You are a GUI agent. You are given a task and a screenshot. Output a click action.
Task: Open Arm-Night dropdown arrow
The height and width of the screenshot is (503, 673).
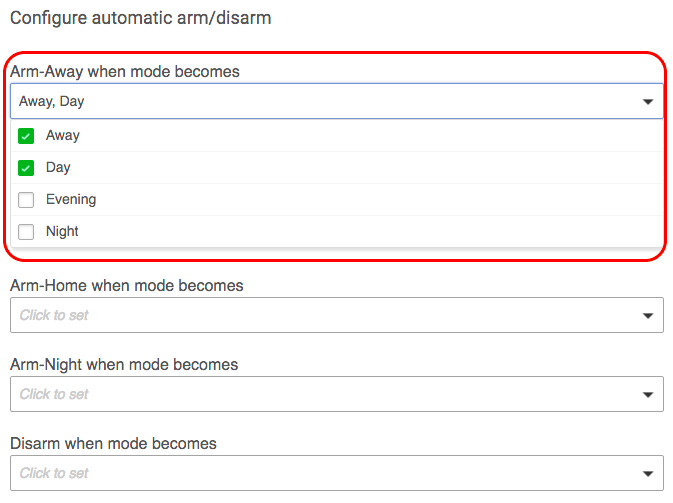click(x=648, y=395)
